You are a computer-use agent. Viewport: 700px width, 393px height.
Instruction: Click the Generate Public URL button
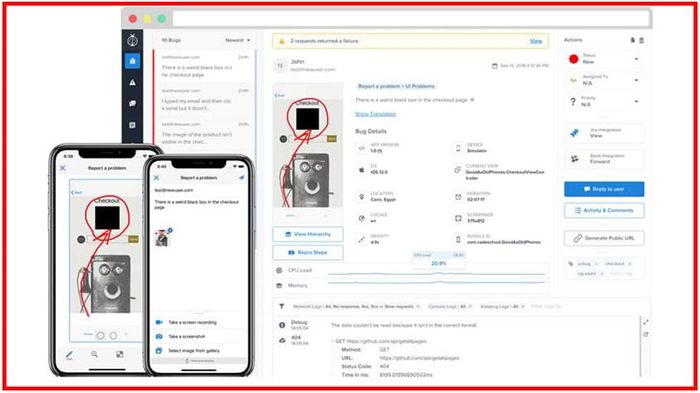tap(604, 238)
